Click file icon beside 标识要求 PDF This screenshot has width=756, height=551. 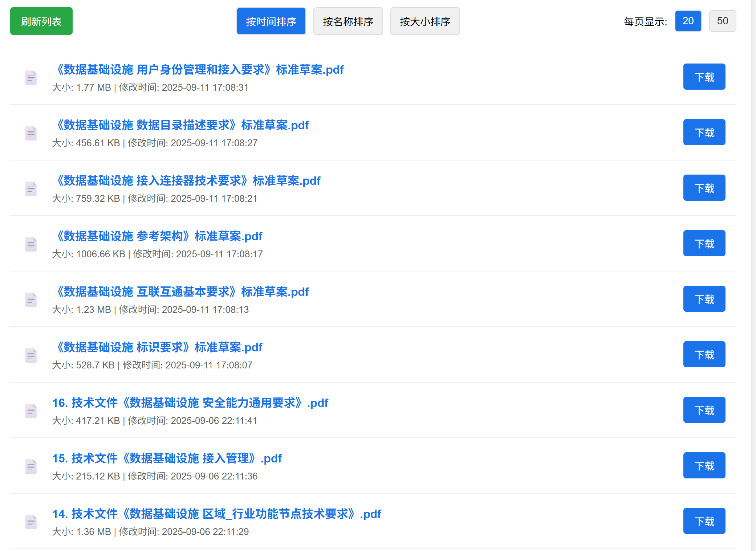(x=31, y=355)
